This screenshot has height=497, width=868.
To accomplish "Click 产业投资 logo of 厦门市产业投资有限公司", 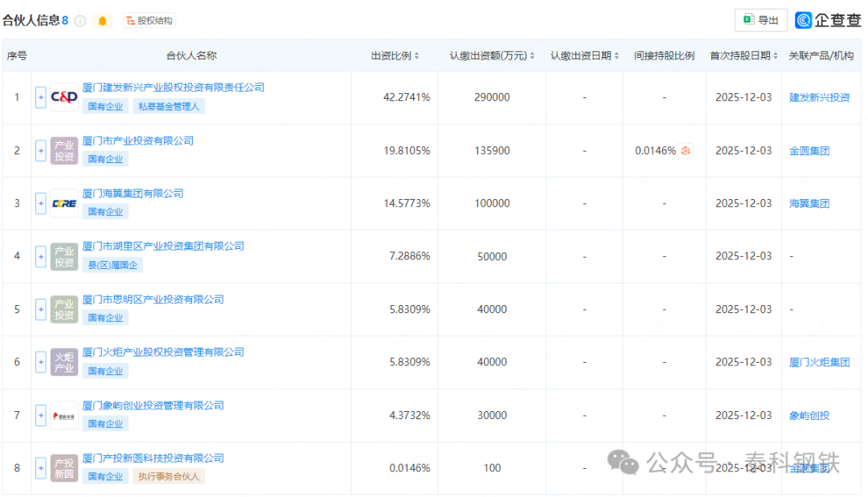I will pos(64,150).
